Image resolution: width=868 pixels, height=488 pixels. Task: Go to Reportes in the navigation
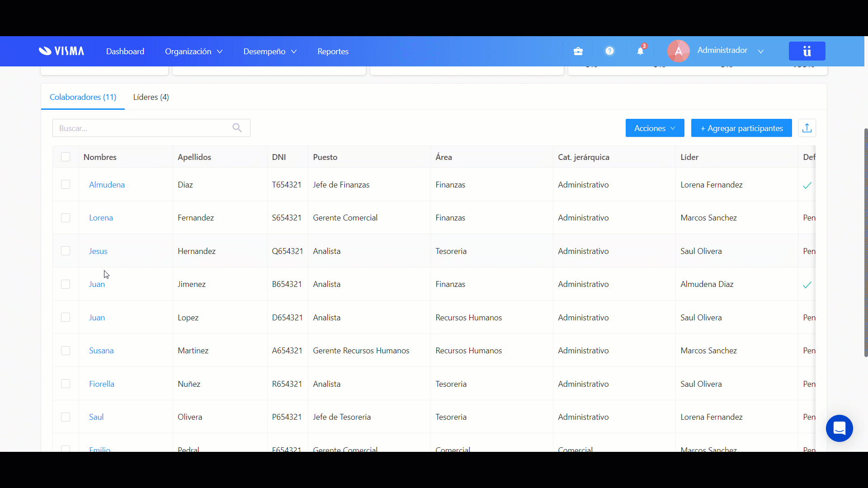(x=333, y=52)
